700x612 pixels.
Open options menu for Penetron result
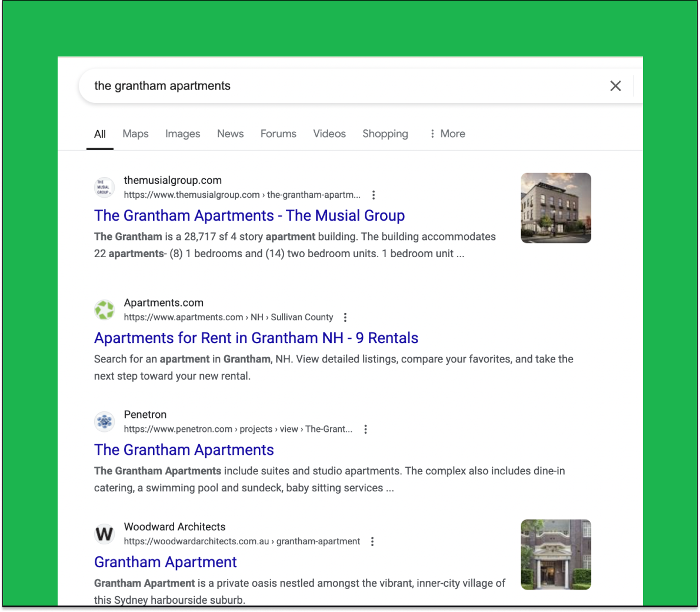366,430
